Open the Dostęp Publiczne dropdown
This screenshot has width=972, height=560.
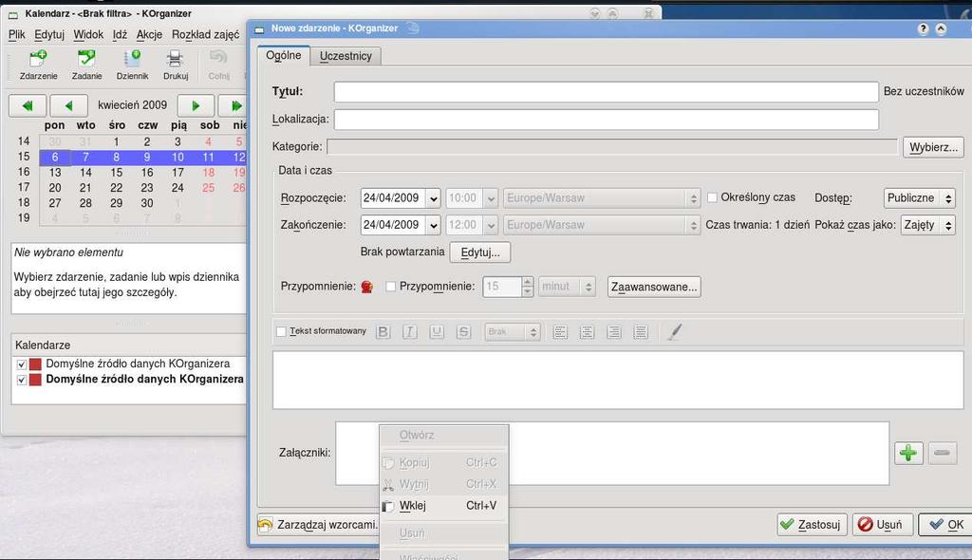[x=919, y=198]
